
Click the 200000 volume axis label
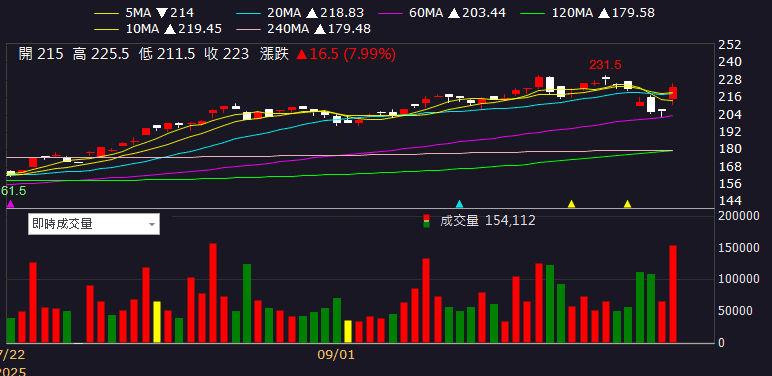(x=739, y=216)
